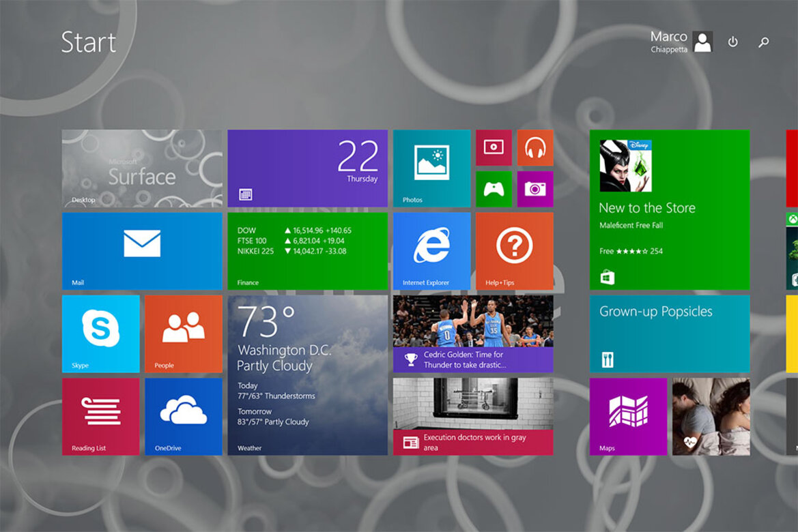This screenshot has width=798, height=532.
Task: Open the Mail tile
Action: [142, 251]
